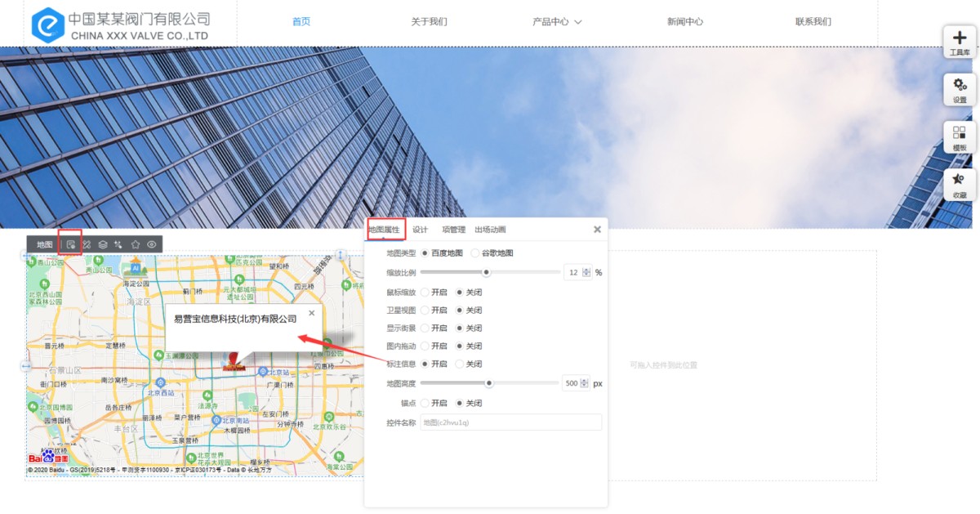Click the 地图高度 stepper arrows
This screenshot has height=514, width=980.
(585, 383)
